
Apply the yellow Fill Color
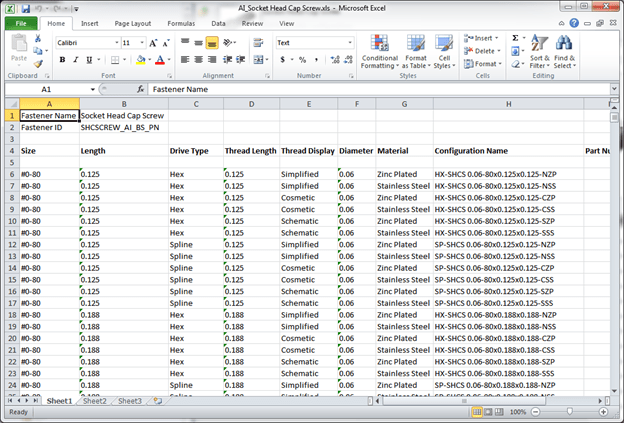click(x=141, y=60)
